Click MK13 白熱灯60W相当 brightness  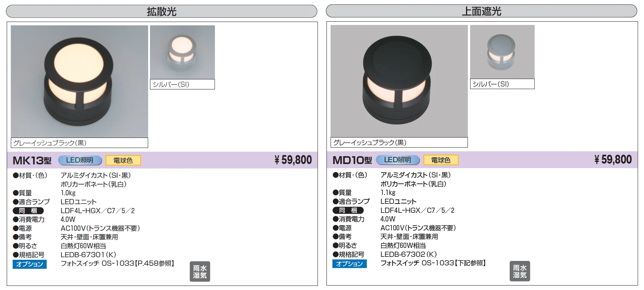tap(84, 246)
